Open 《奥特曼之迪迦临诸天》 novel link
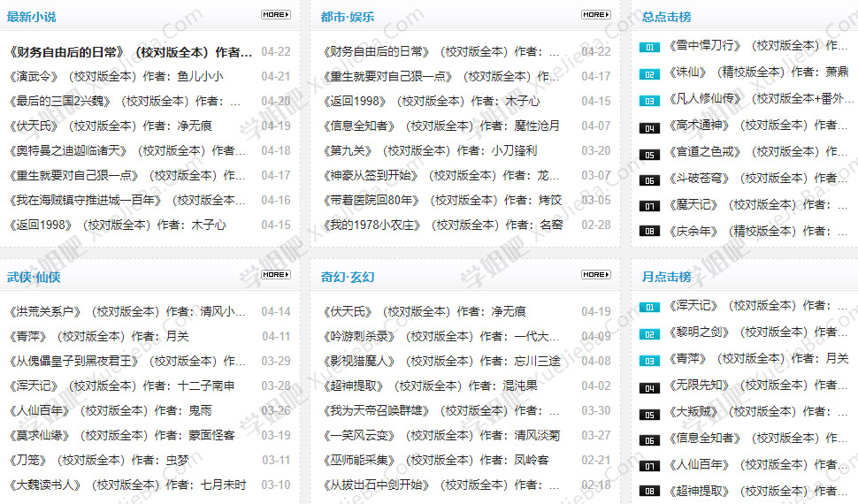The height and width of the screenshot is (504, 858). (127, 150)
